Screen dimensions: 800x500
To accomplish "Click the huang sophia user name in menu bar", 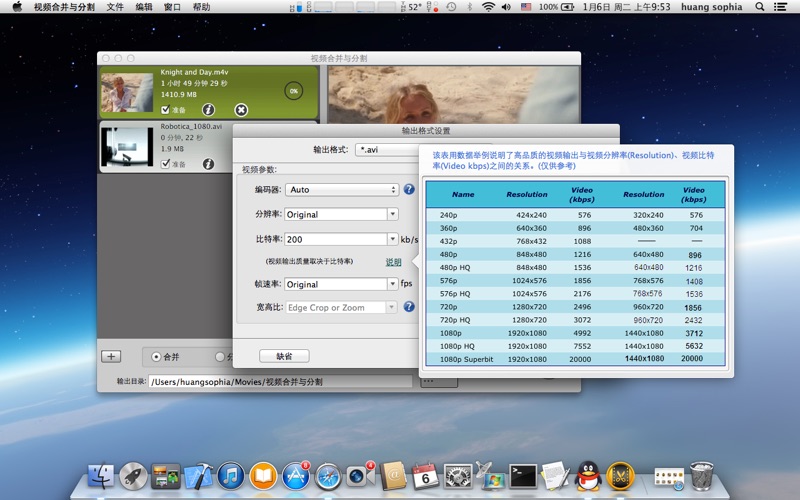I will pyautogui.click(x=711, y=7).
